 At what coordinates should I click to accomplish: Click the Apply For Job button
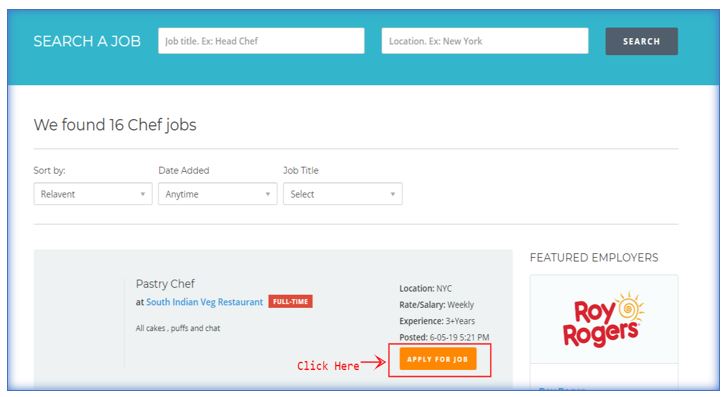click(x=438, y=359)
